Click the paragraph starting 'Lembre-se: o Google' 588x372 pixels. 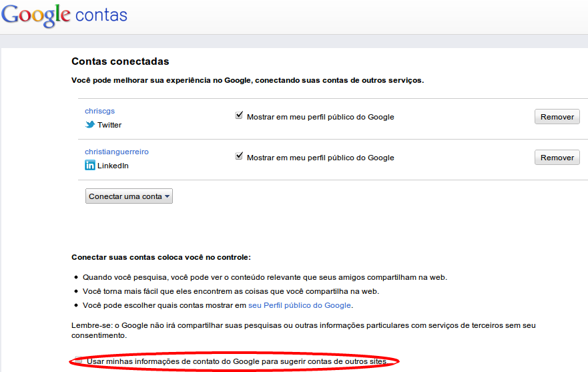(x=304, y=331)
